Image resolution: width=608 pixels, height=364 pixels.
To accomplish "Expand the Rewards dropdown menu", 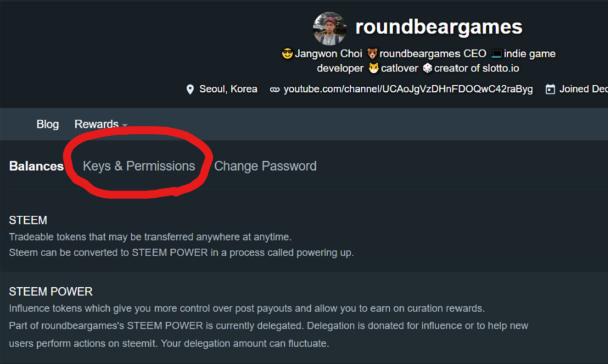I will coord(101,124).
